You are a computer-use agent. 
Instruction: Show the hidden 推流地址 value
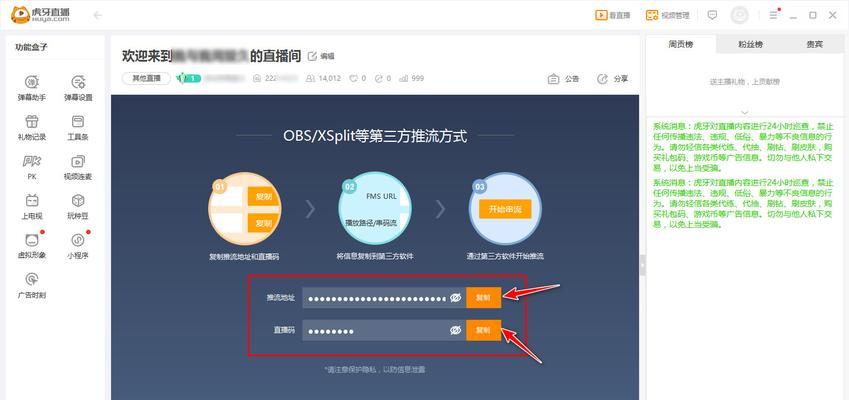455,298
